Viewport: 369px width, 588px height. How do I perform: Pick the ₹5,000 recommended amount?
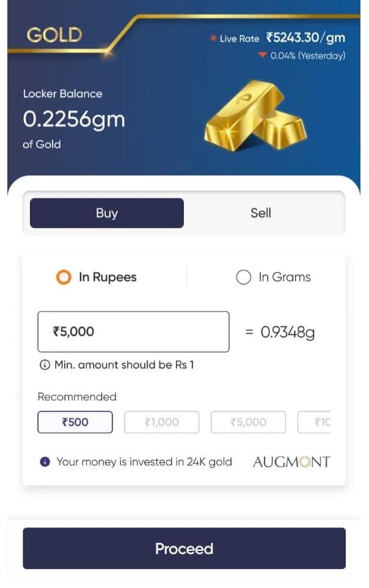248,422
